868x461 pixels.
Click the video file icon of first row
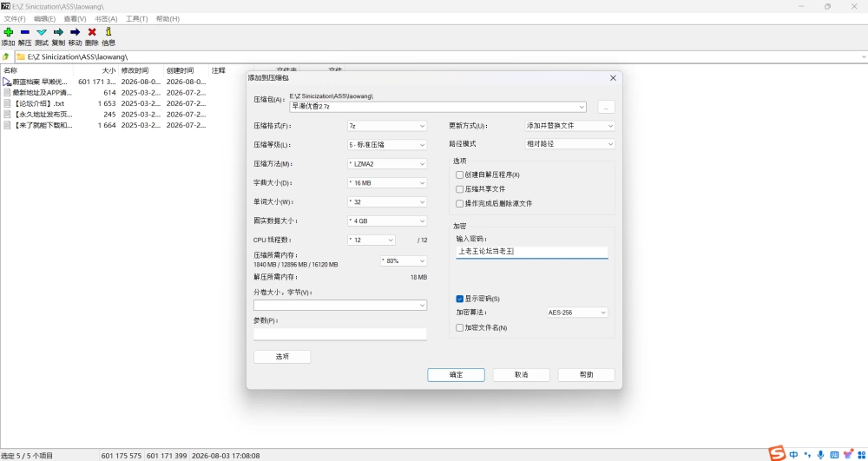click(7, 82)
